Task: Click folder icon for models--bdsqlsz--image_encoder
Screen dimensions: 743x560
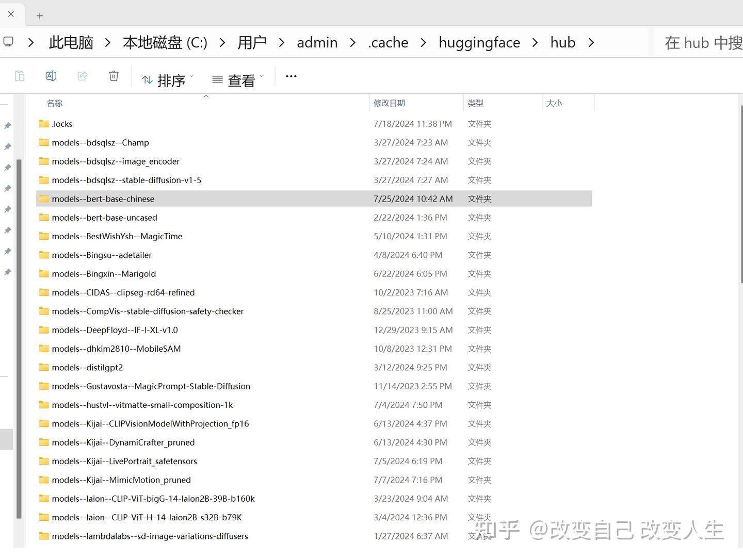Action: point(44,161)
